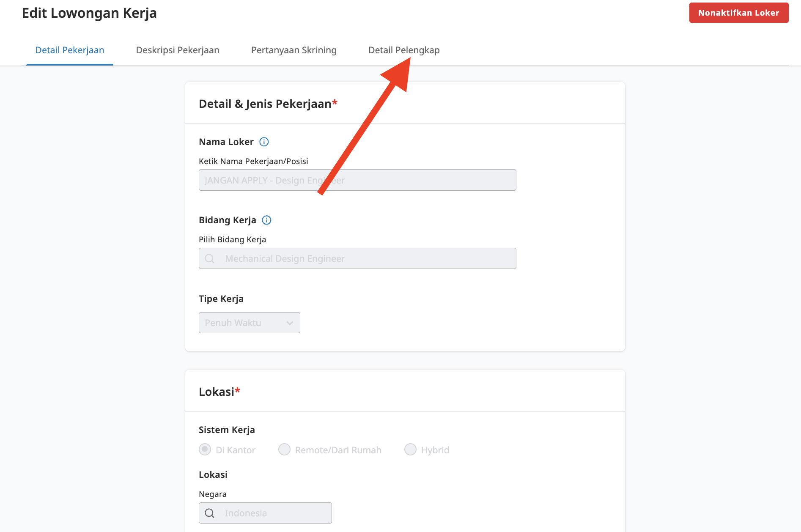Open the Mechanical Design Engineer combo box

coord(357,259)
